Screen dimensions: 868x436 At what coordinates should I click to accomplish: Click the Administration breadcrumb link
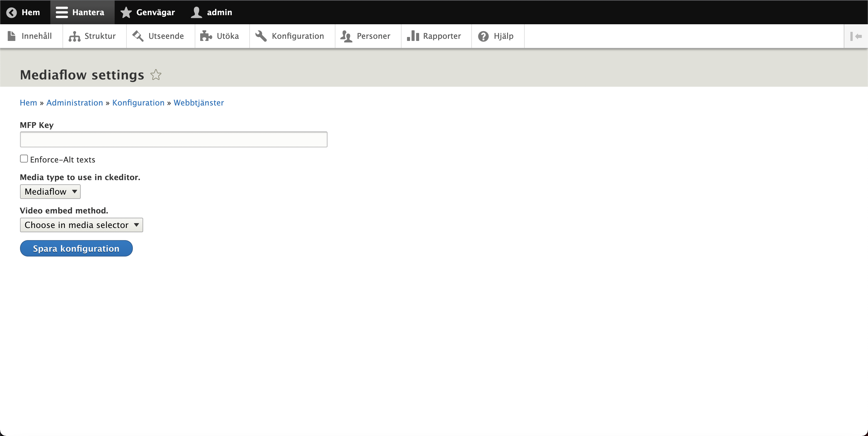click(75, 103)
